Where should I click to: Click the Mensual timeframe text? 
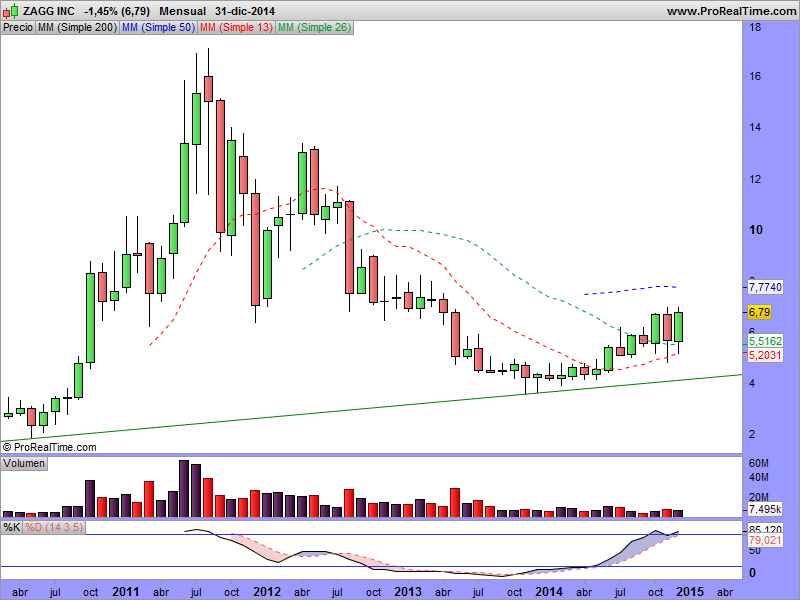[183, 11]
